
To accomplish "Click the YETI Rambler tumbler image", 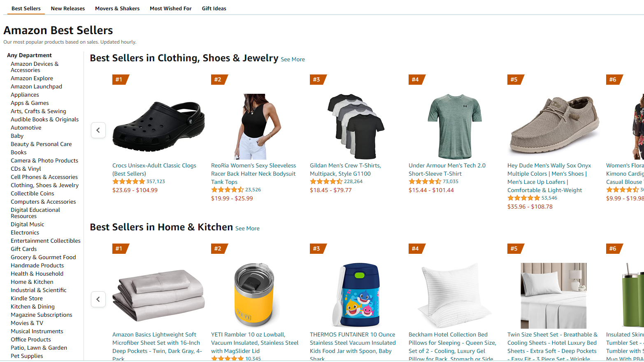I will click(254, 296).
